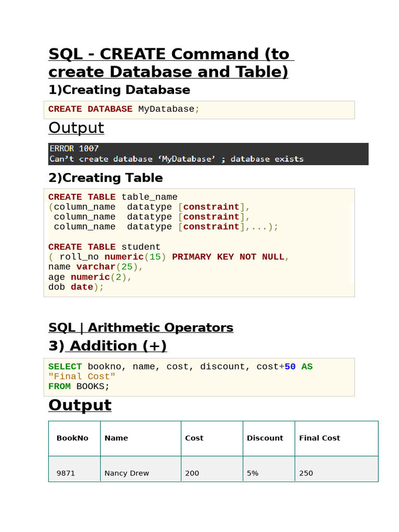Click the 'BookNo' table column header
The width and height of the screenshot is (399, 532).
pos(72,438)
